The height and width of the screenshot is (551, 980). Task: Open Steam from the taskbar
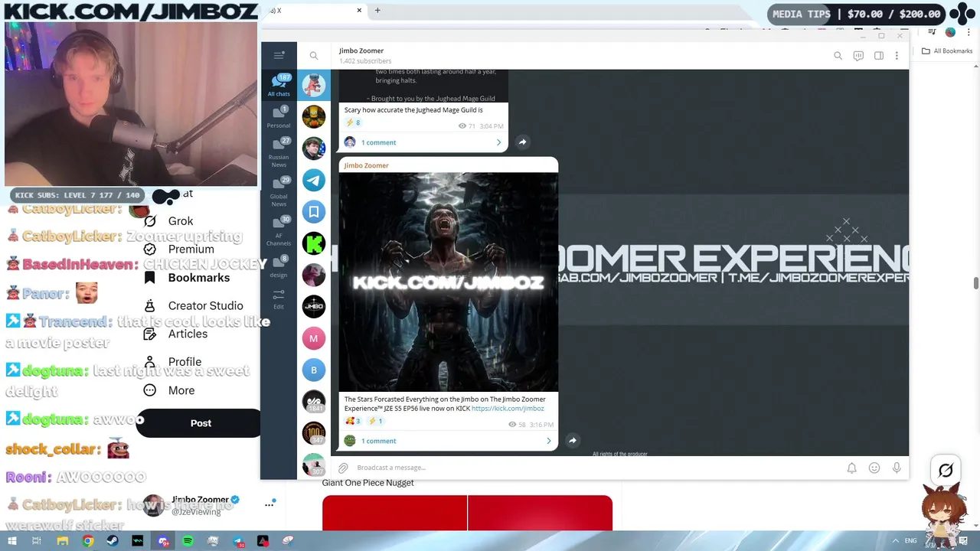(113, 541)
